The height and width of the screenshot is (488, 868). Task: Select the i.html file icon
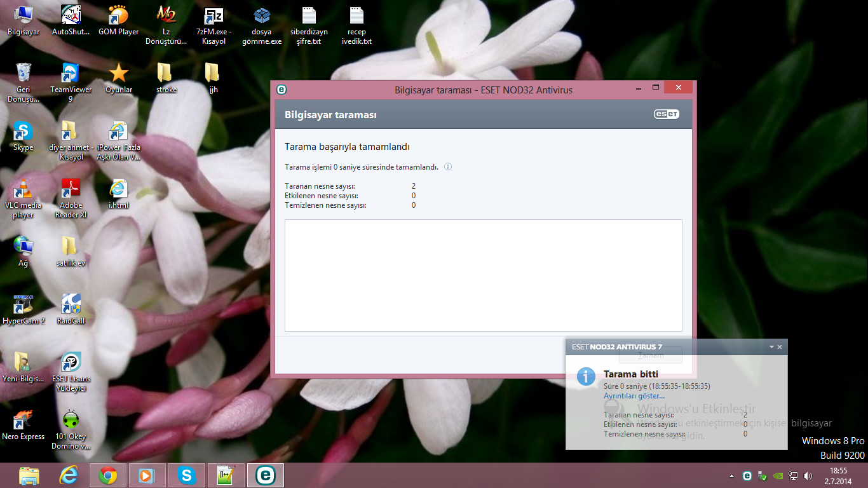(118, 194)
